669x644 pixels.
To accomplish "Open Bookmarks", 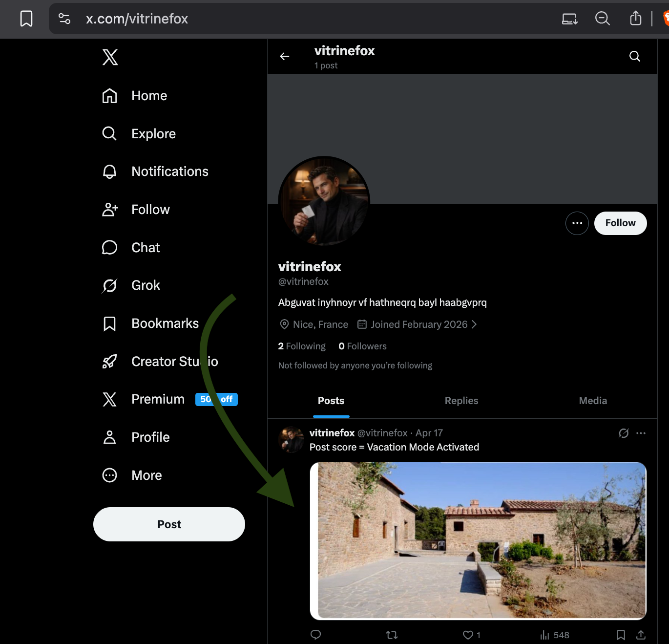I will click(165, 323).
